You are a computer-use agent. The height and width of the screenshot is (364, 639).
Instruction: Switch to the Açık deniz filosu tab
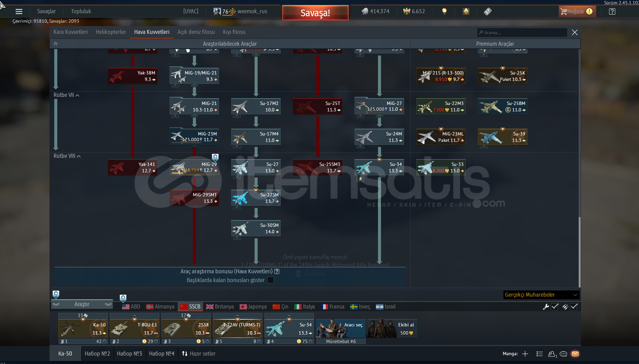tap(196, 32)
